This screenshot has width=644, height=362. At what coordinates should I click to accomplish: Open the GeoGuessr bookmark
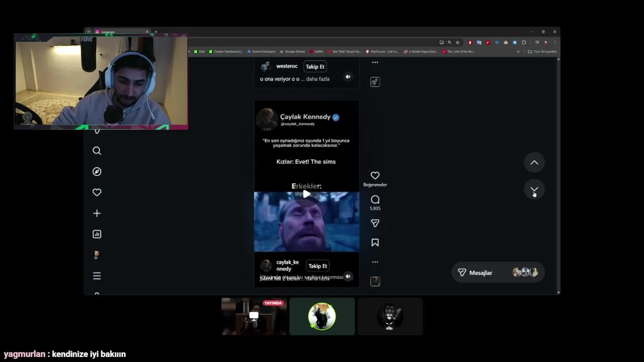click(x=382, y=51)
